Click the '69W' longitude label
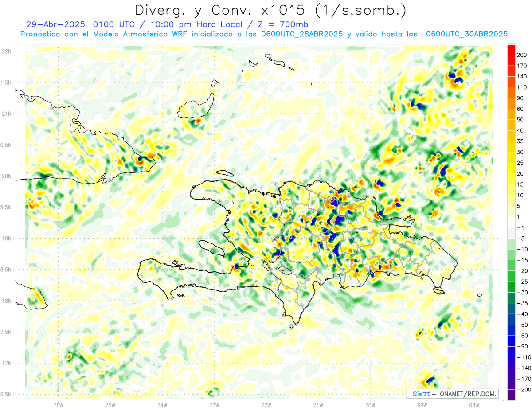Viewport: 532px width, 411px height. 422,404
